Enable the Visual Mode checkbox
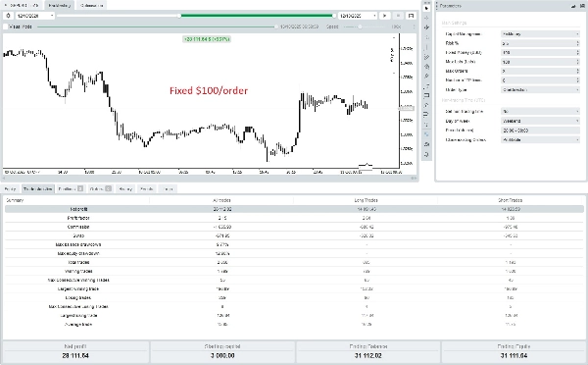 6,26
